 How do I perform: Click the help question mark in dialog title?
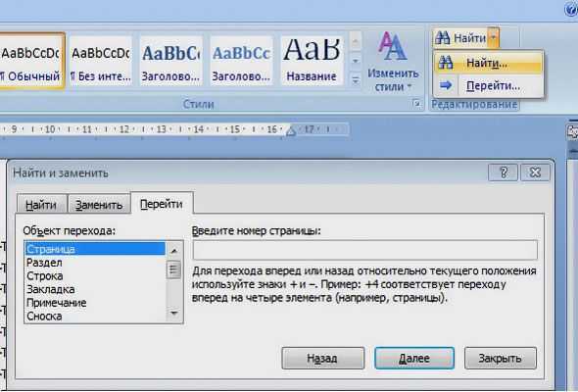[x=504, y=172]
